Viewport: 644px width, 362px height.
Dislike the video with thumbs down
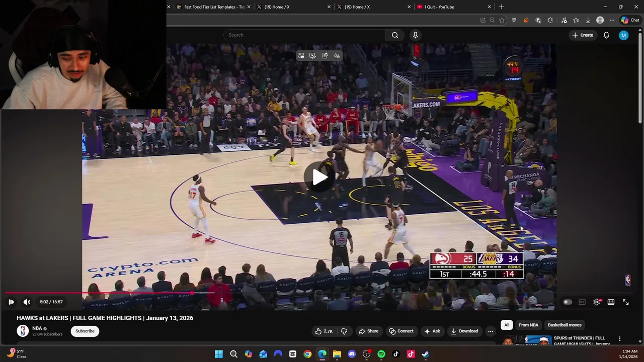pos(344,331)
